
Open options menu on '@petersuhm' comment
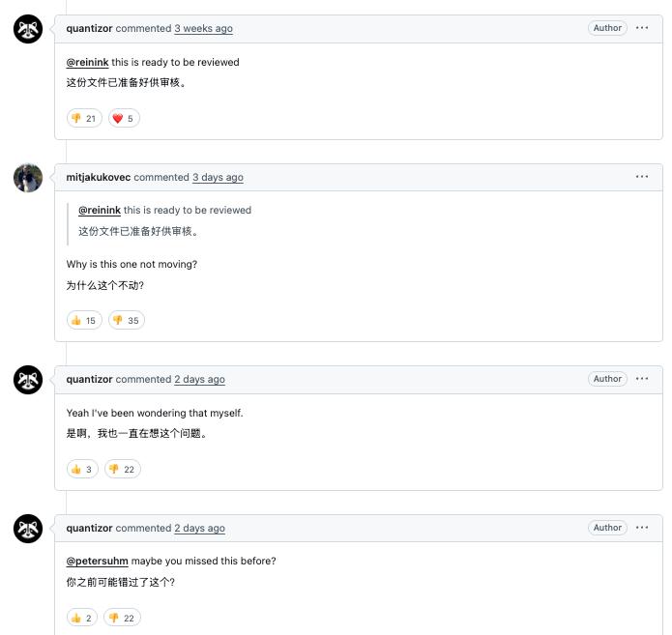(642, 528)
